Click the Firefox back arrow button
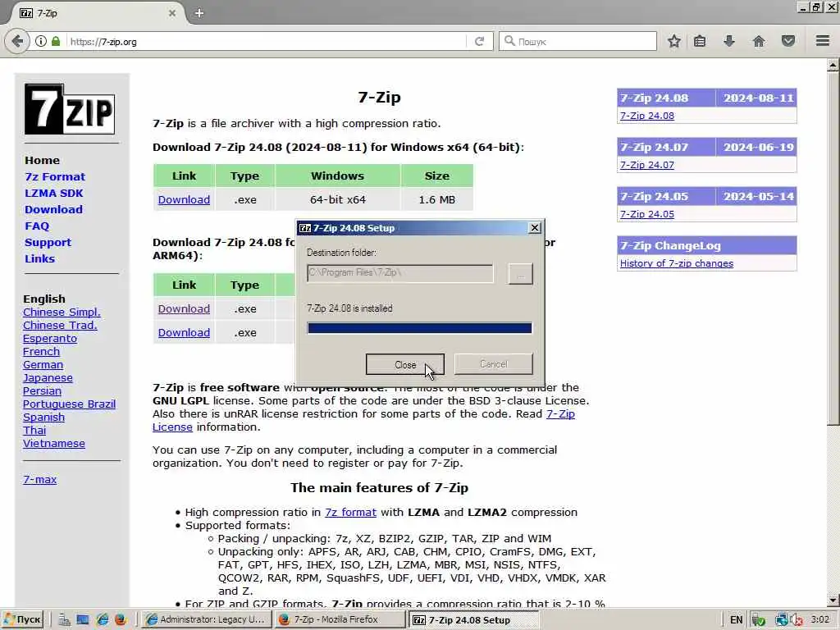Screen dimensions: 840x630 pos(17,41)
